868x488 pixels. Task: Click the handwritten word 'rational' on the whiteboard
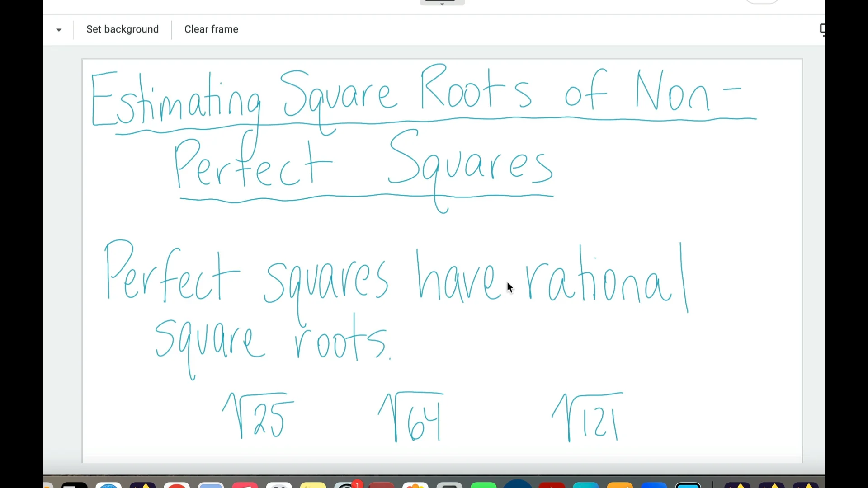pos(608,278)
